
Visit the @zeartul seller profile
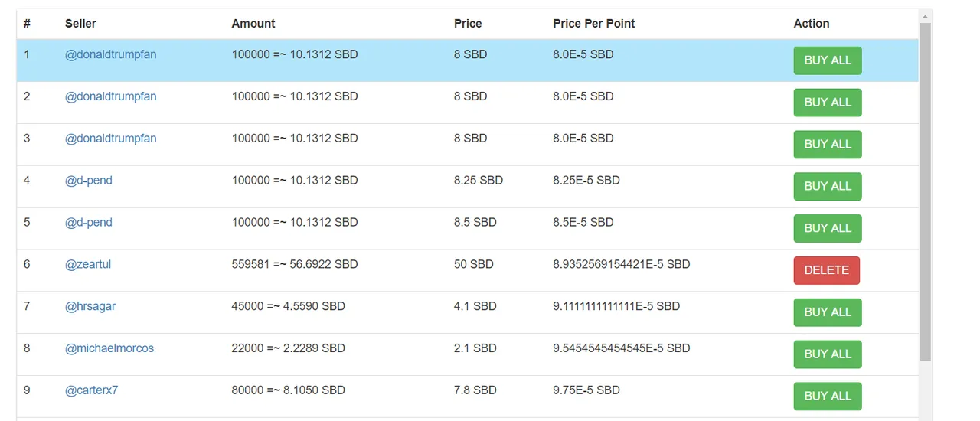click(88, 265)
